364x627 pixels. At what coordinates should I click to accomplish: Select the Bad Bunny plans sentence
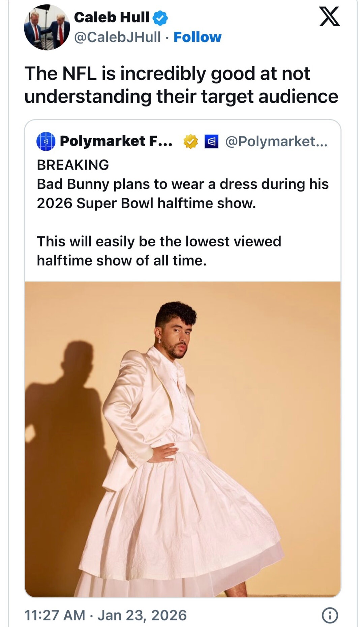[x=182, y=193]
